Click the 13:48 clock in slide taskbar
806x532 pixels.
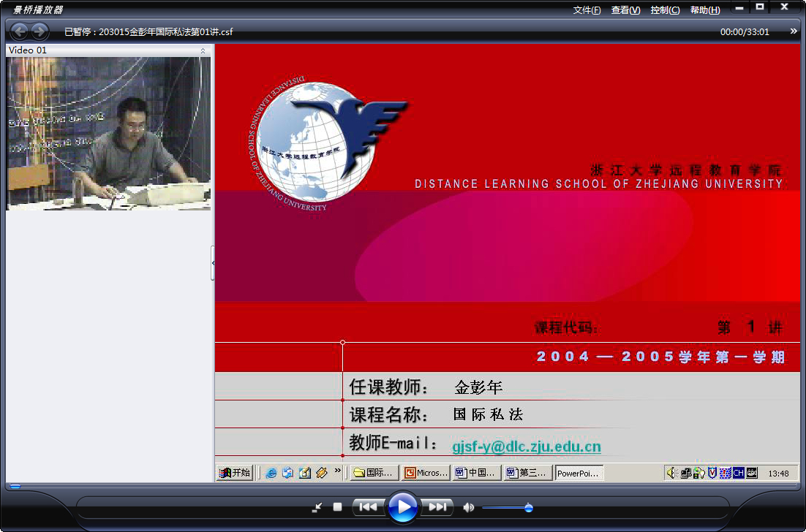(x=778, y=474)
